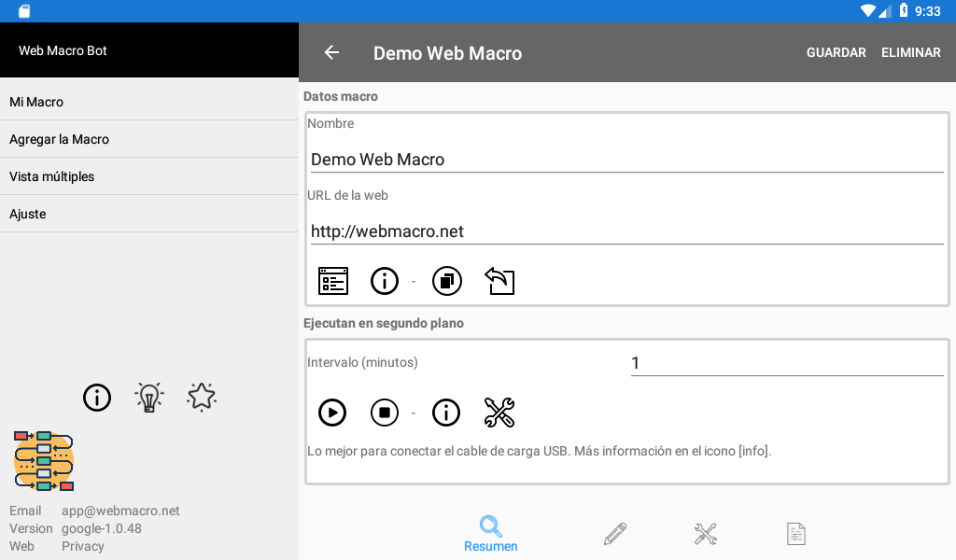Stop background execution with stop icon
The image size is (956, 560).
[x=385, y=413]
